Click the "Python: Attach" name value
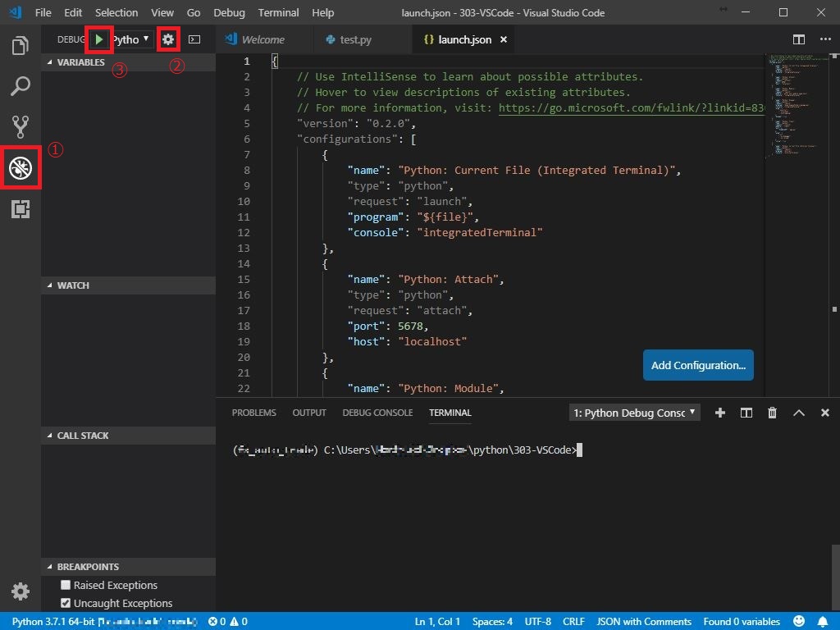This screenshot has width=840, height=630. 448,279
